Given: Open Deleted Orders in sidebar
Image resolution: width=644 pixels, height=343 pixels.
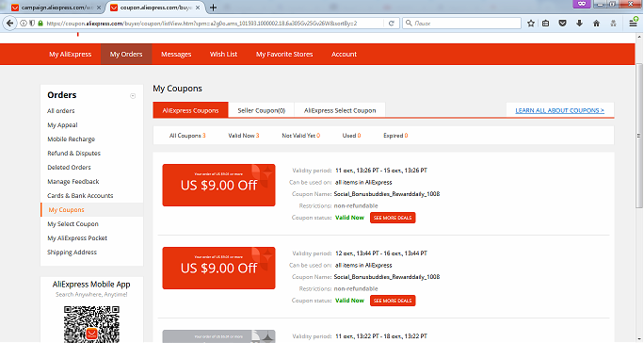Looking at the screenshot, I should click(69, 168).
